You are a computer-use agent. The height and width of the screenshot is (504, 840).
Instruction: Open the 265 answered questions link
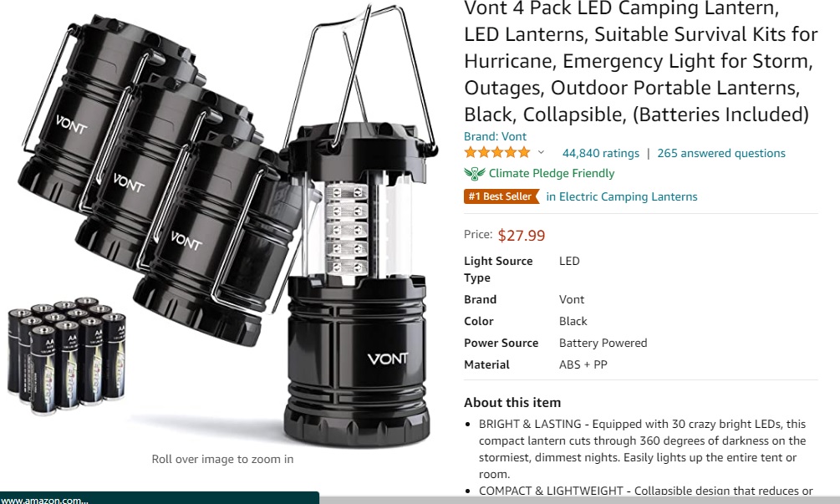click(721, 153)
